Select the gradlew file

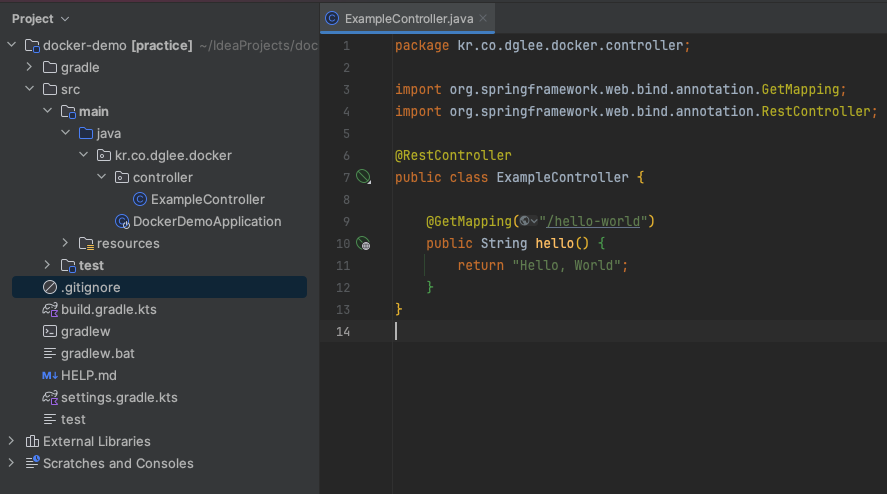(x=85, y=332)
